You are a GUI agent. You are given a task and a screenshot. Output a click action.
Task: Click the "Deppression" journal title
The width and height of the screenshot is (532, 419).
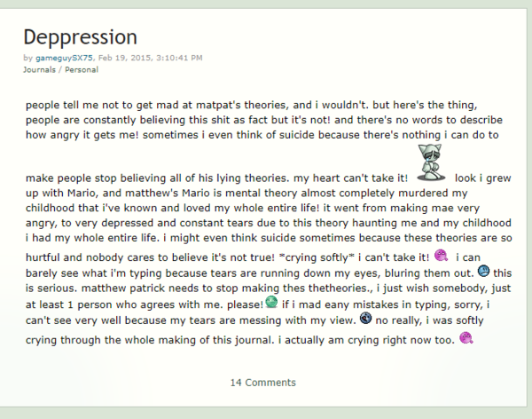point(80,36)
